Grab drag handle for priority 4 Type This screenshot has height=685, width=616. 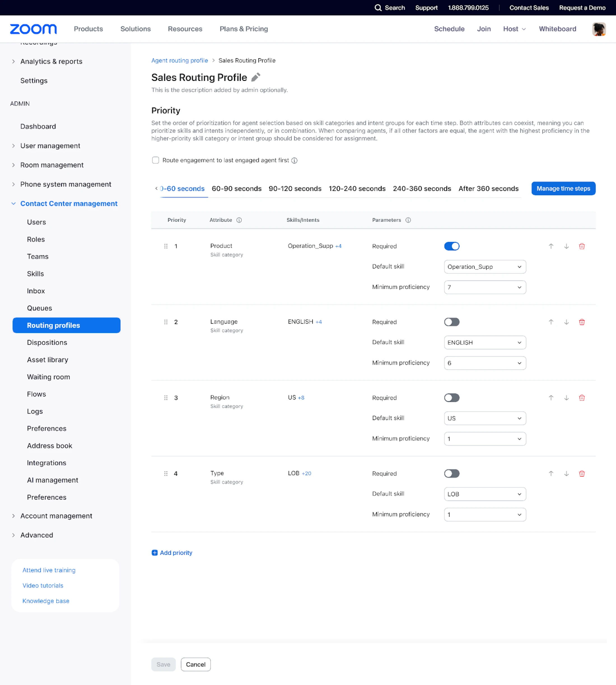point(166,474)
